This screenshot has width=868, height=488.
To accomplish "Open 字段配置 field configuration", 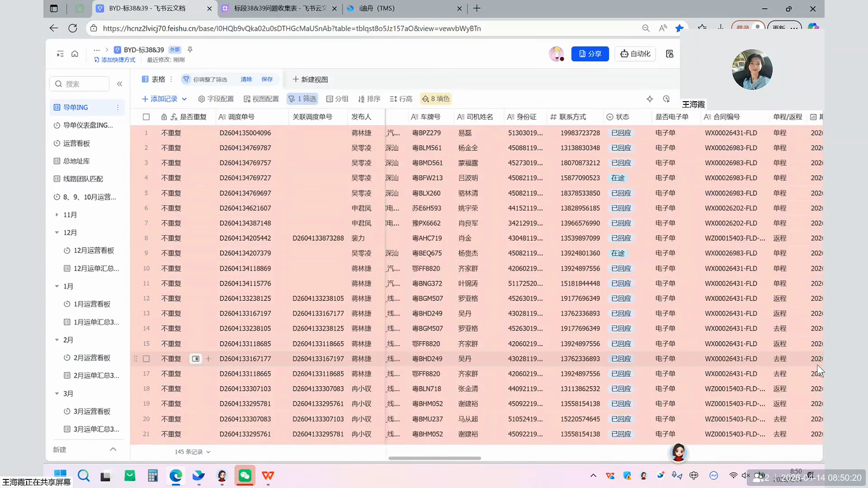I will (x=216, y=99).
